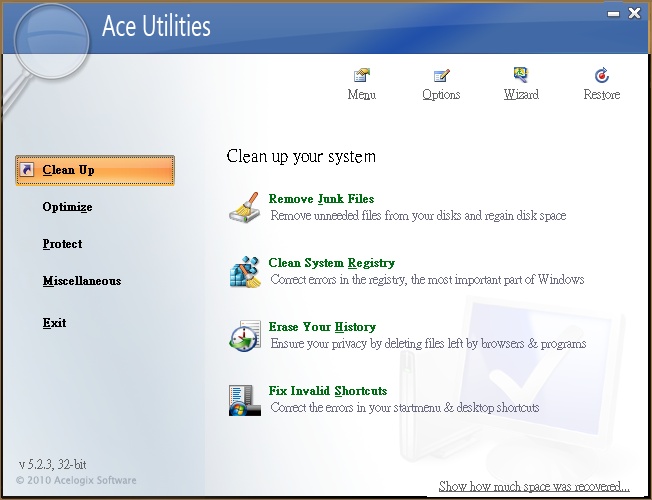Click the Restore label text
The image size is (652, 500).
[x=602, y=94]
